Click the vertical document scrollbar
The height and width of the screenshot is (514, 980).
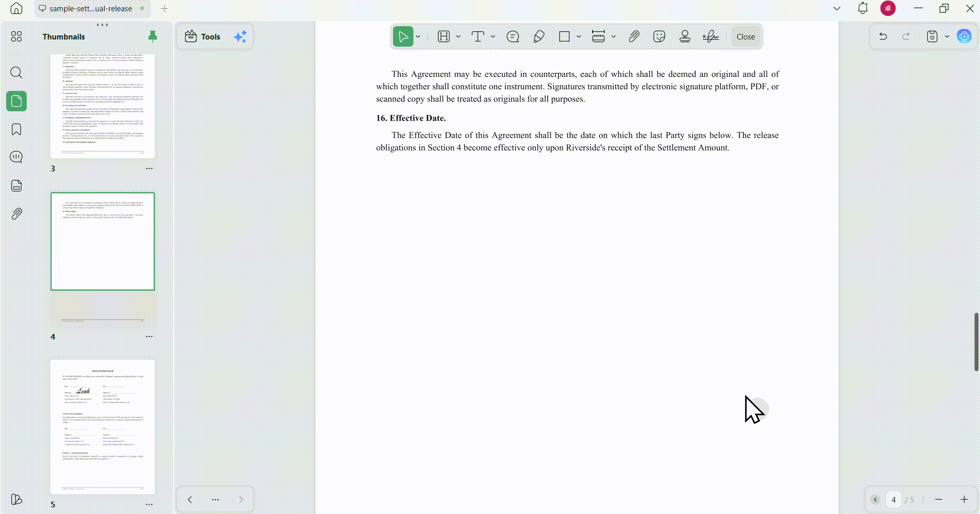tap(976, 342)
